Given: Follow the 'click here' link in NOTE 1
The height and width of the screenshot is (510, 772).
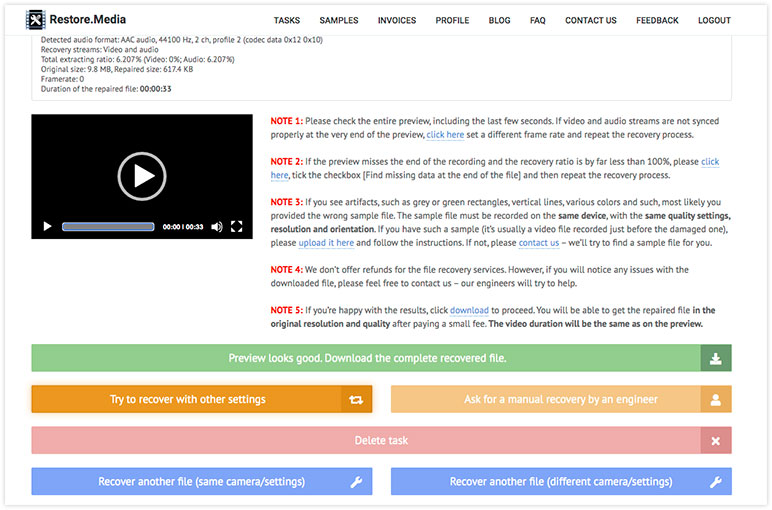Looking at the screenshot, I should (445, 135).
